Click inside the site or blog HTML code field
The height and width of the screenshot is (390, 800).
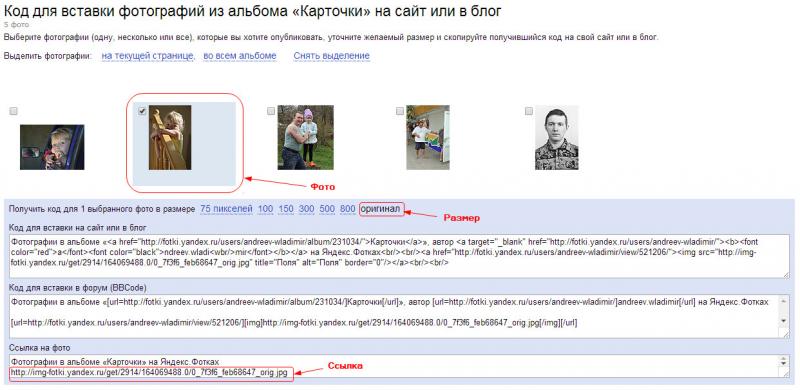tap(399, 256)
